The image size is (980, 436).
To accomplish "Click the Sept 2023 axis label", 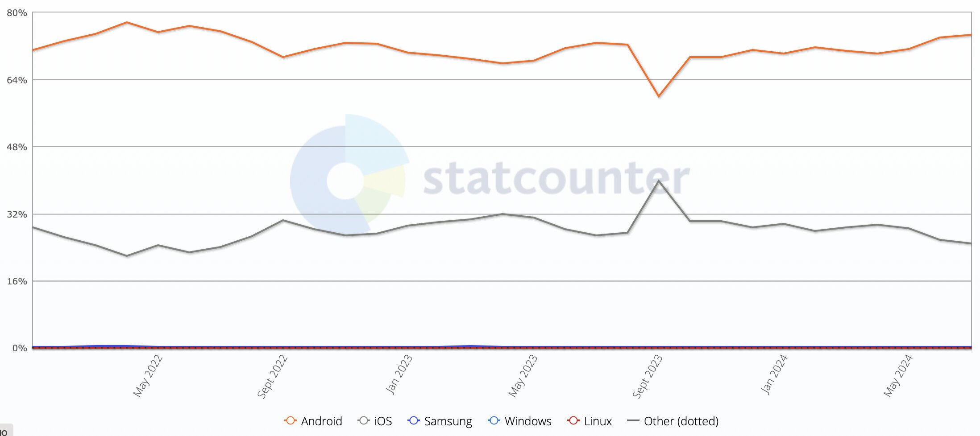I will [x=647, y=376].
